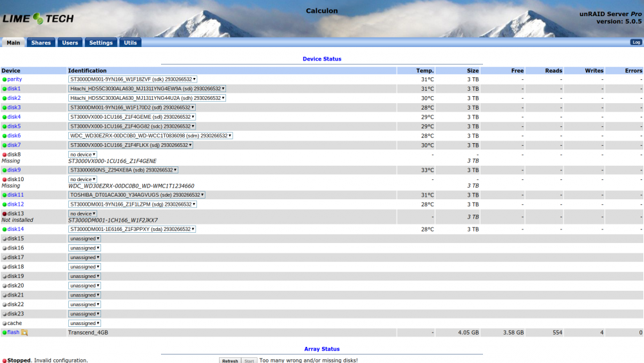Open the cache unassigned dropdown
Viewport: 644px width, 363px height.
[84, 324]
